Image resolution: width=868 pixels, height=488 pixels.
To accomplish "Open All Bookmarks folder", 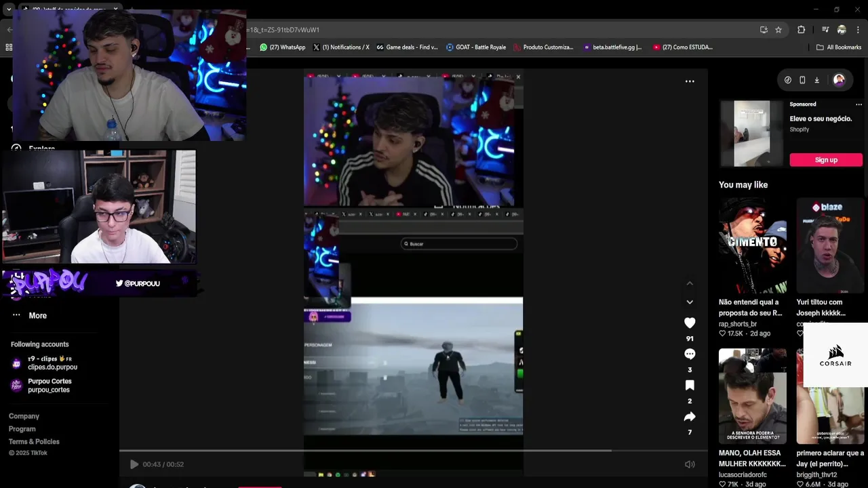I will pyautogui.click(x=839, y=47).
